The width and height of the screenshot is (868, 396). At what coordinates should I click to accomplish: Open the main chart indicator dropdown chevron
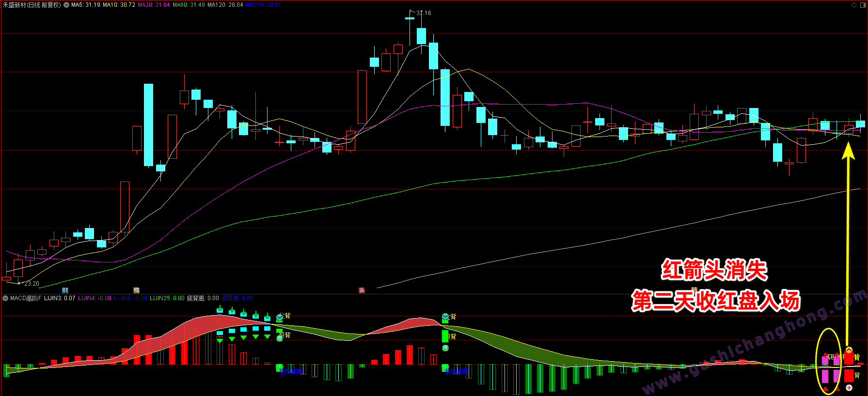coord(66,5)
